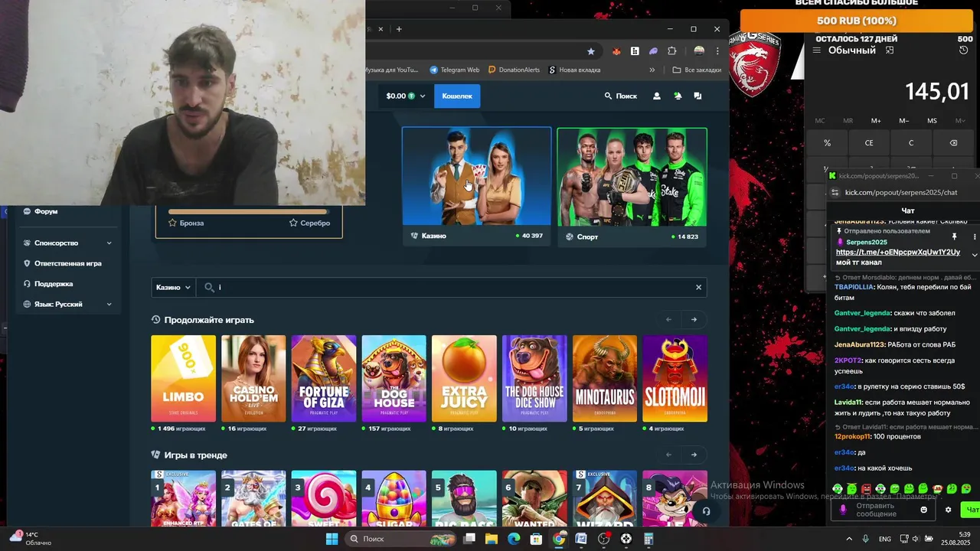
Task: Open emoji picker in Kick chat
Action: [923, 510]
